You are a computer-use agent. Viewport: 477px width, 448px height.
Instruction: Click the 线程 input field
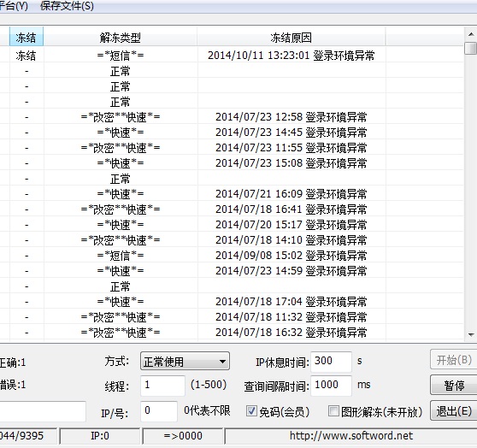point(162,386)
